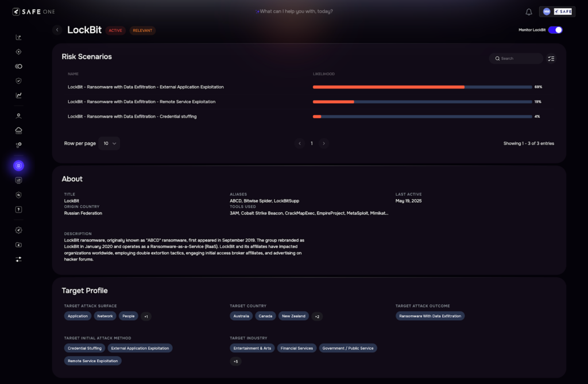Click the Australia country tag
The image size is (588, 384).
tap(241, 316)
